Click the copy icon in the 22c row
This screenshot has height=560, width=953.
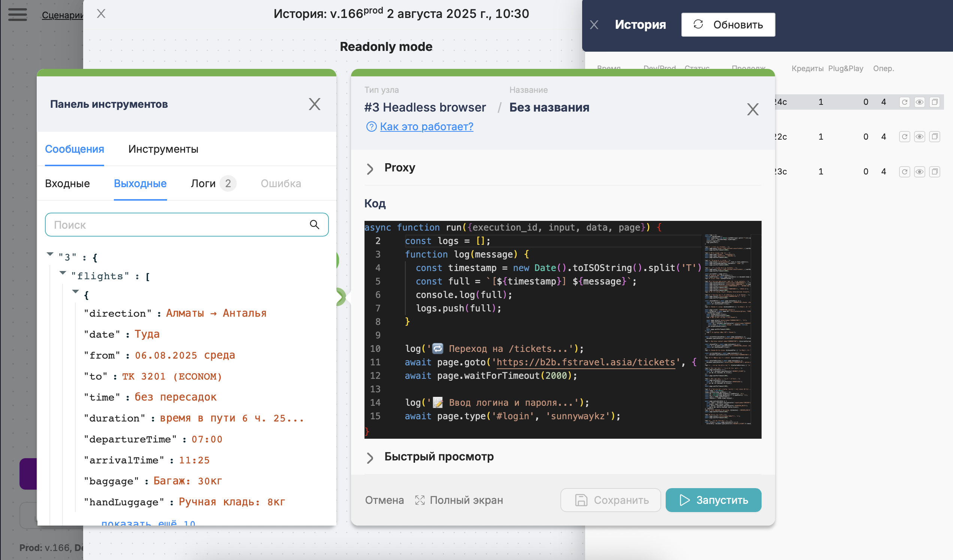(935, 137)
